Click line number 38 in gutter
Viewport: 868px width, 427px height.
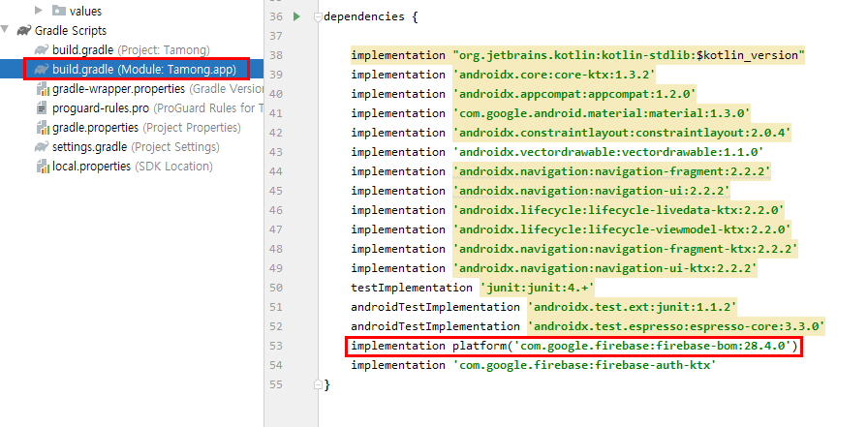pos(276,56)
